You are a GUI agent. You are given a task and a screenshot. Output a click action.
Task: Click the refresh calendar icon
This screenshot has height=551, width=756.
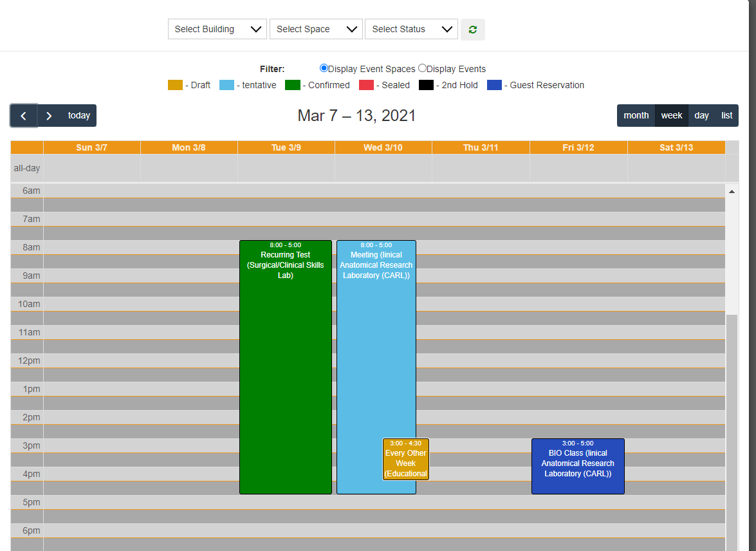(473, 29)
